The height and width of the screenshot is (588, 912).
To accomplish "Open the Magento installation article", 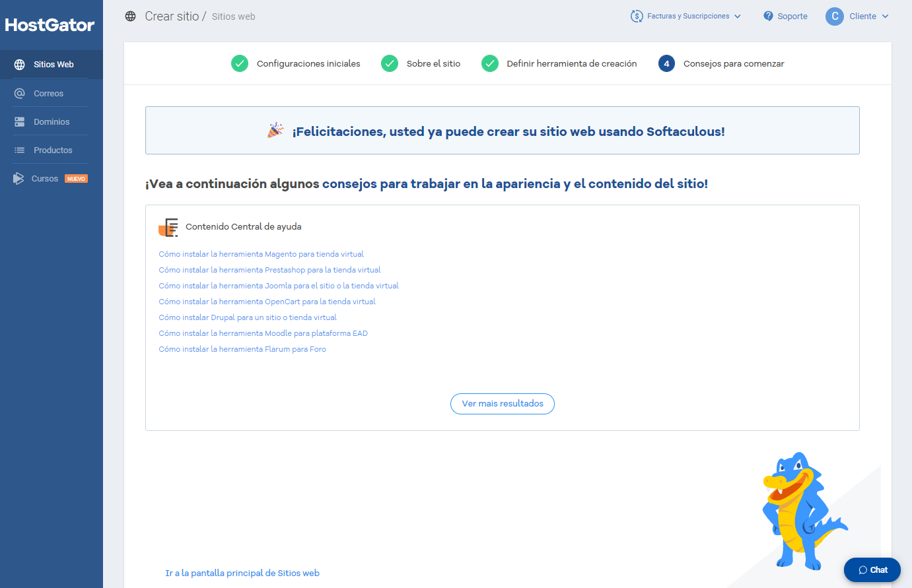I will (x=261, y=254).
